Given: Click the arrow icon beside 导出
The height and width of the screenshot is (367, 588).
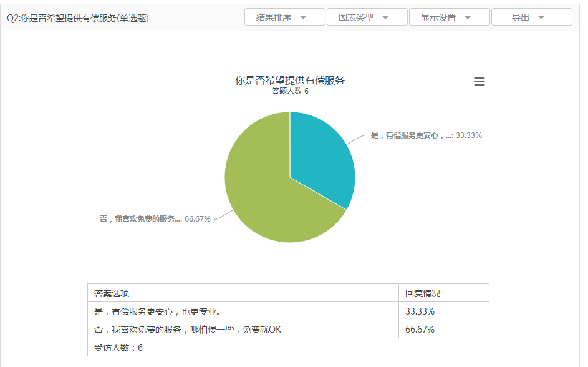Looking at the screenshot, I should pyautogui.click(x=541, y=18).
